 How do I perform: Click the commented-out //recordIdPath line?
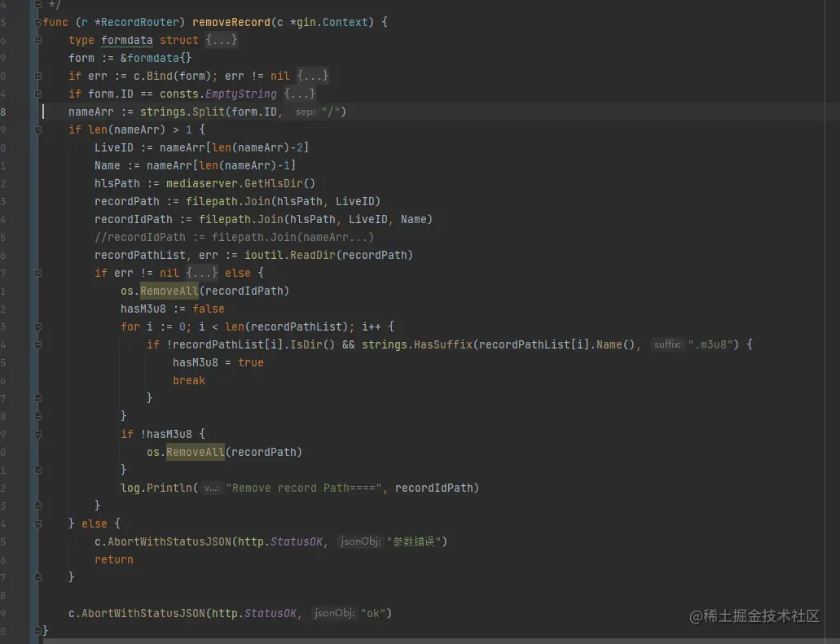pyautogui.click(x=234, y=237)
